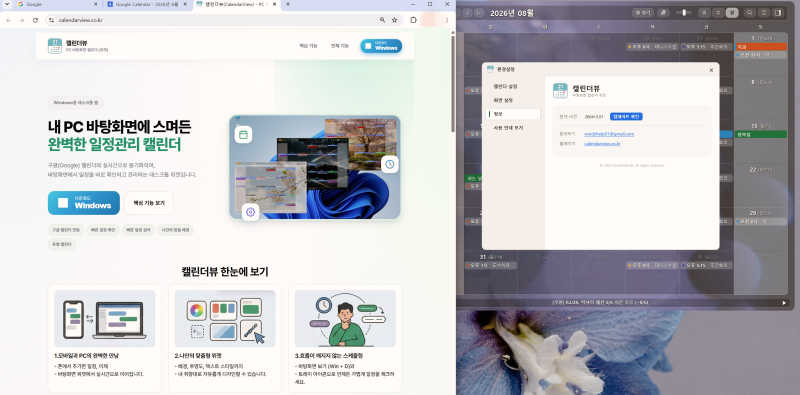
Task: Bookmark this page with star icon
Action: 394,20
